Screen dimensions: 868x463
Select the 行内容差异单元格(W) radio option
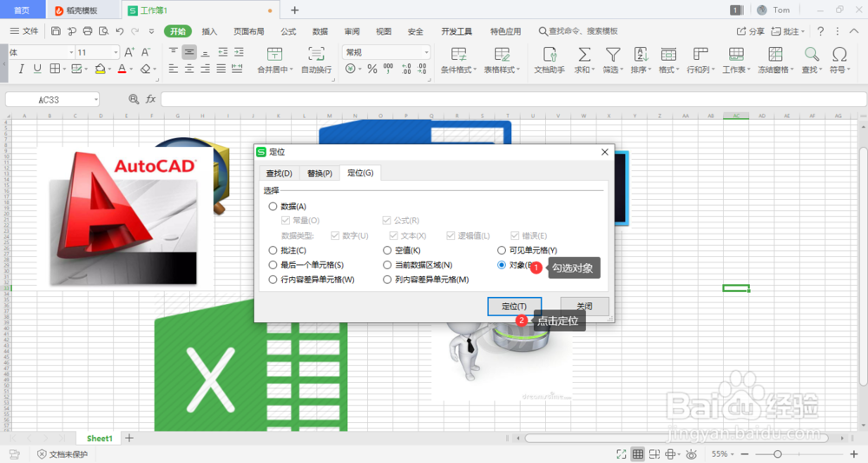[x=273, y=280]
